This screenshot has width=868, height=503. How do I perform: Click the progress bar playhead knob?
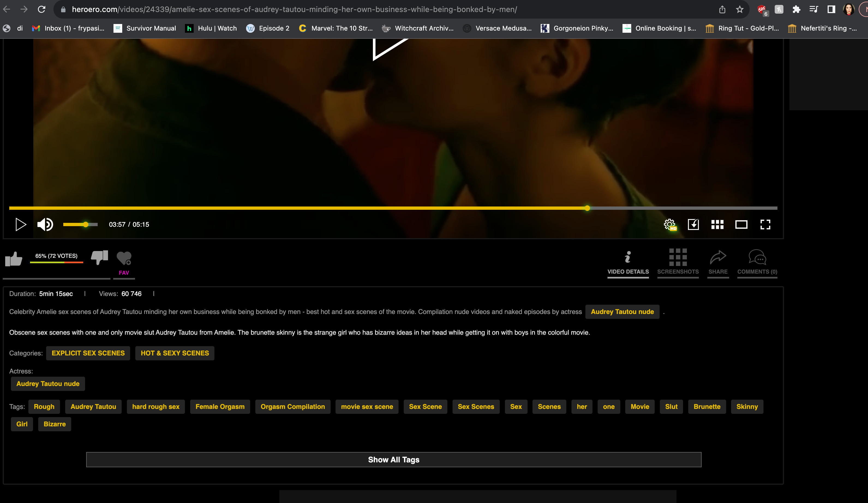[x=587, y=208]
